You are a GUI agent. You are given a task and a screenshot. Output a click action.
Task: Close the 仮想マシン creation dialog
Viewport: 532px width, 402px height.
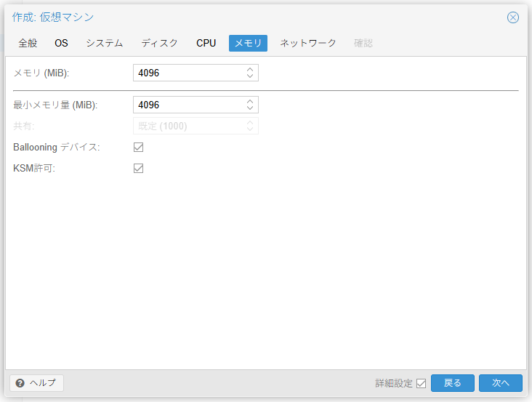(513, 17)
